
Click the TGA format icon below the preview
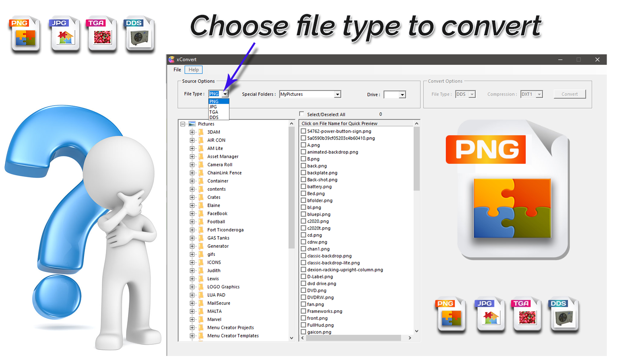click(x=527, y=315)
